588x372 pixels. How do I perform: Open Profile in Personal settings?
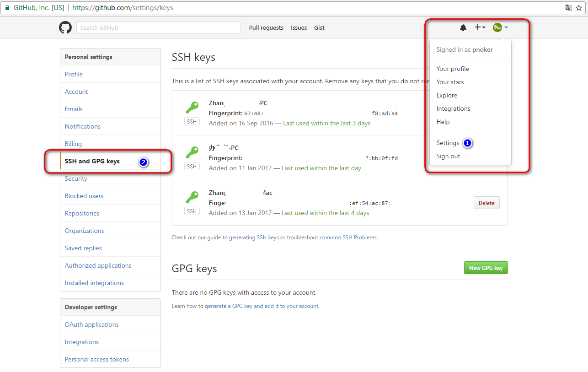click(110, 74)
